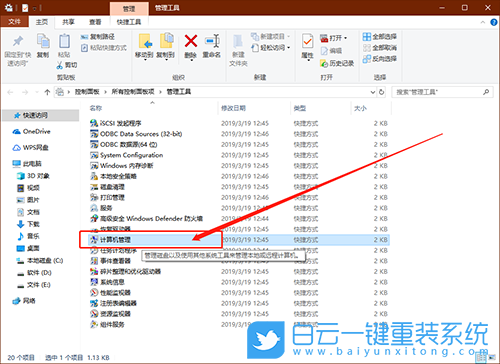Click the System Configuration shortcut icon
The width and height of the screenshot is (500, 364).
tap(94, 155)
